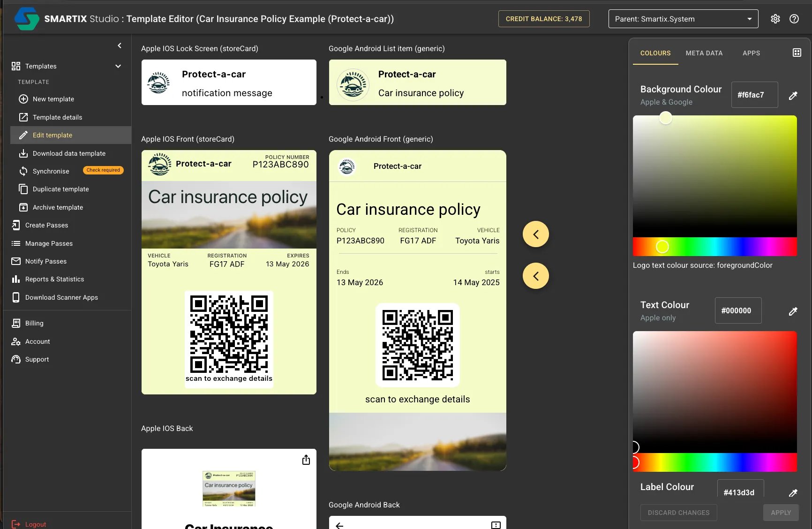
Task: Edit the Text Colour hex field
Action: tap(738, 310)
